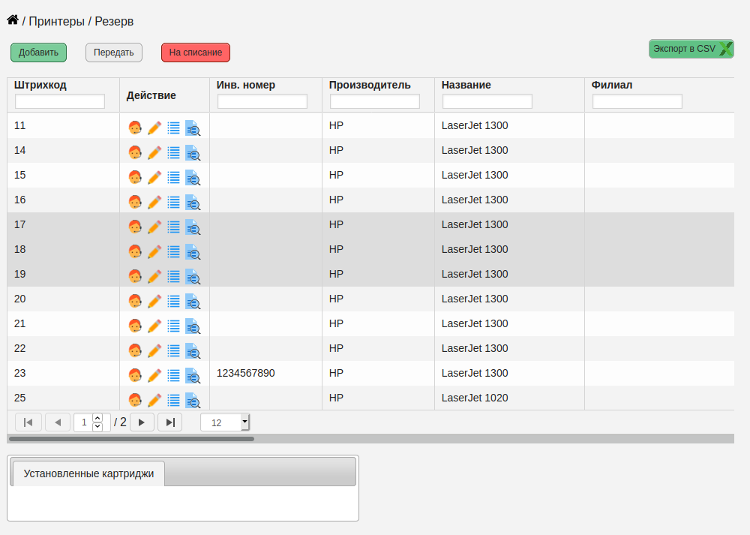750x535 pixels.
Task: Click the pencil icon in row 20
Action: pos(154,301)
